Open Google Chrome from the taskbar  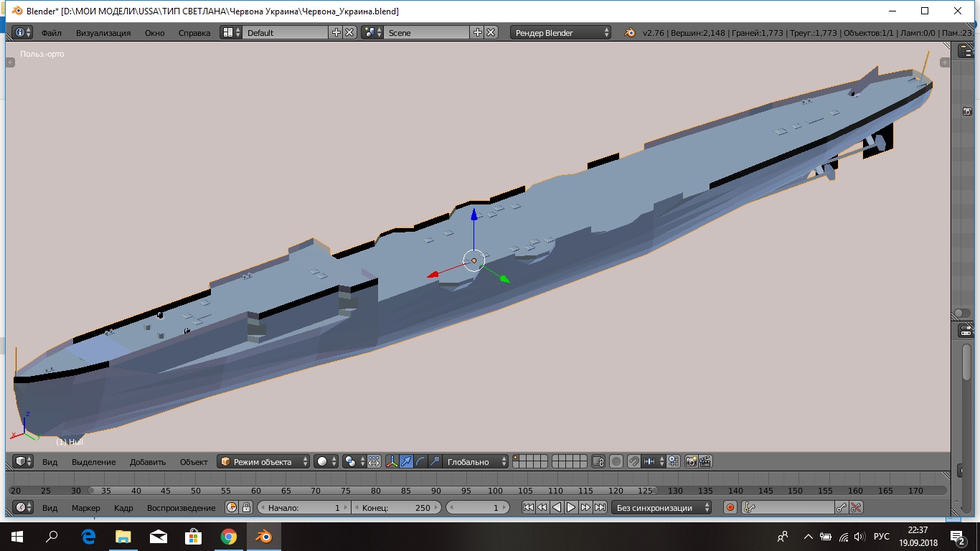coord(228,537)
